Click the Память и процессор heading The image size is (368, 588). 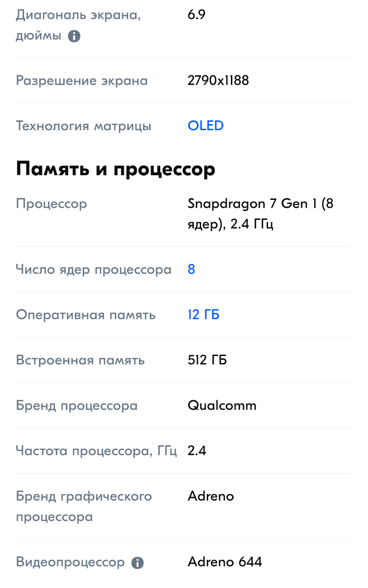click(116, 169)
